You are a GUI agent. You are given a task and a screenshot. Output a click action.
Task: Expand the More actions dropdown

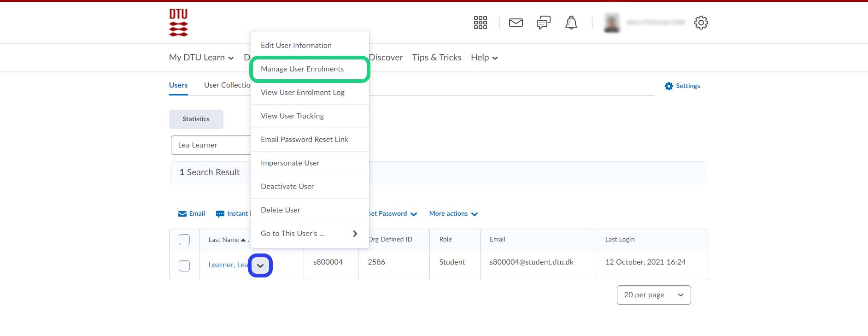(453, 214)
